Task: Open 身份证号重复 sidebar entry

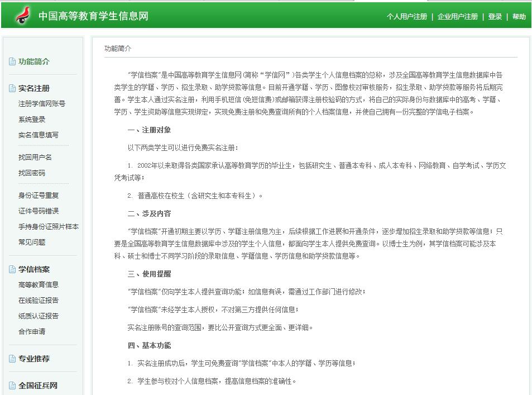Action: point(39,196)
